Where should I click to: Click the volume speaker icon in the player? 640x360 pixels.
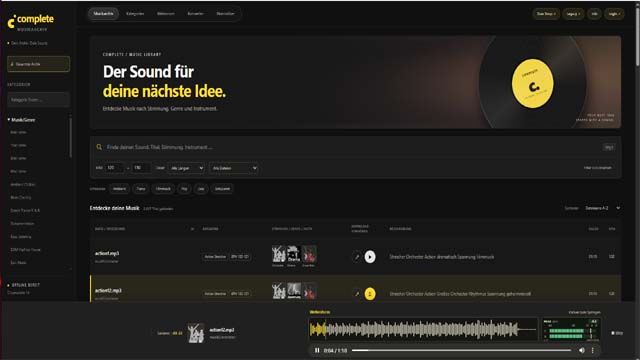(x=582, y=350)
